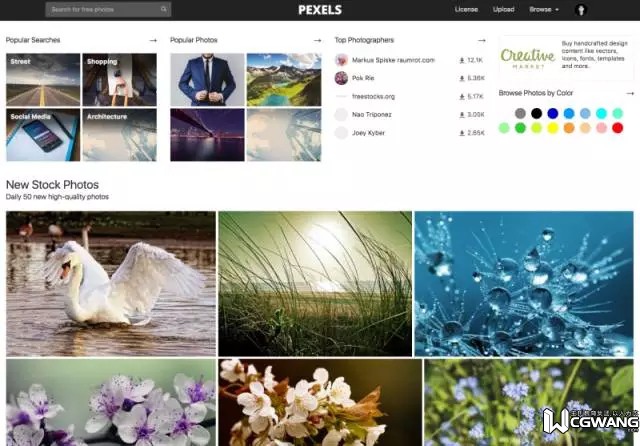Click the PEXELS logo

click(x=320, y=9)
